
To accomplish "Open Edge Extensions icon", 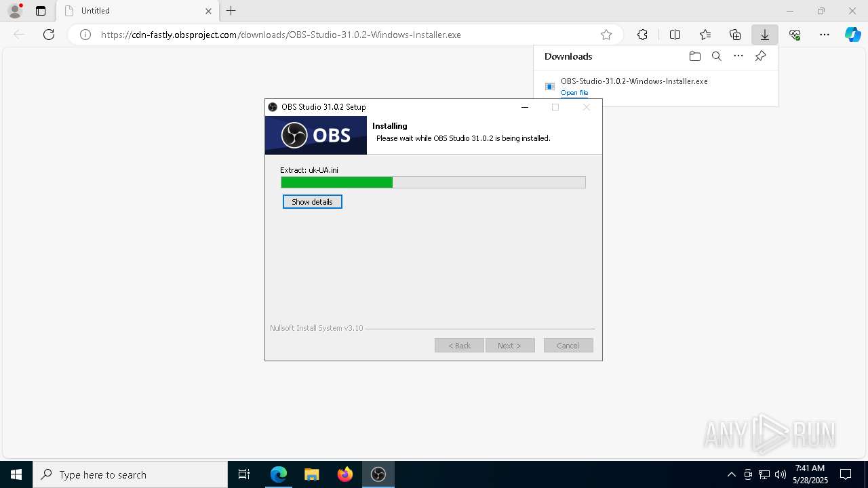I will click(642, 35).
